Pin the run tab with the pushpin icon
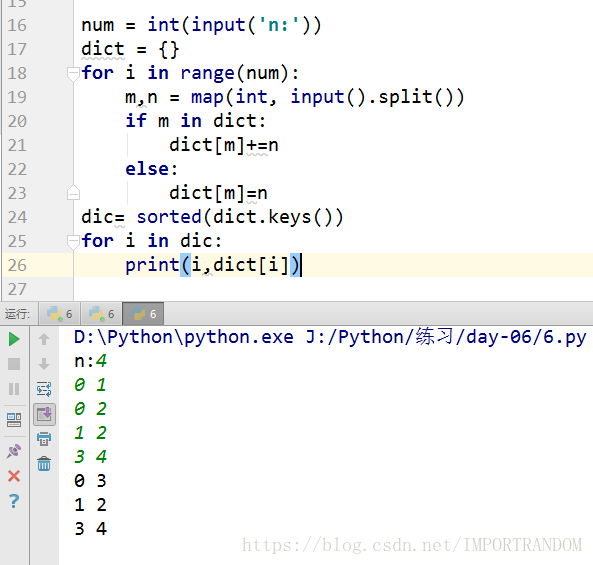The image size is (593, 565). 14,451
